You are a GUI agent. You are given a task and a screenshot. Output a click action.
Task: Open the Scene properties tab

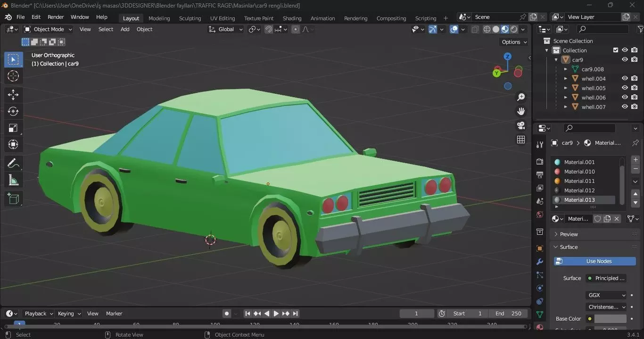click(x=540, y=201)
